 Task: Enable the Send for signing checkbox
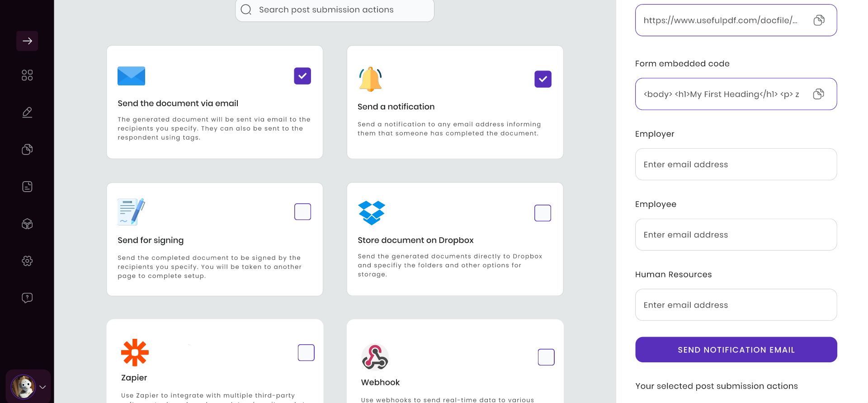(302, 211)
